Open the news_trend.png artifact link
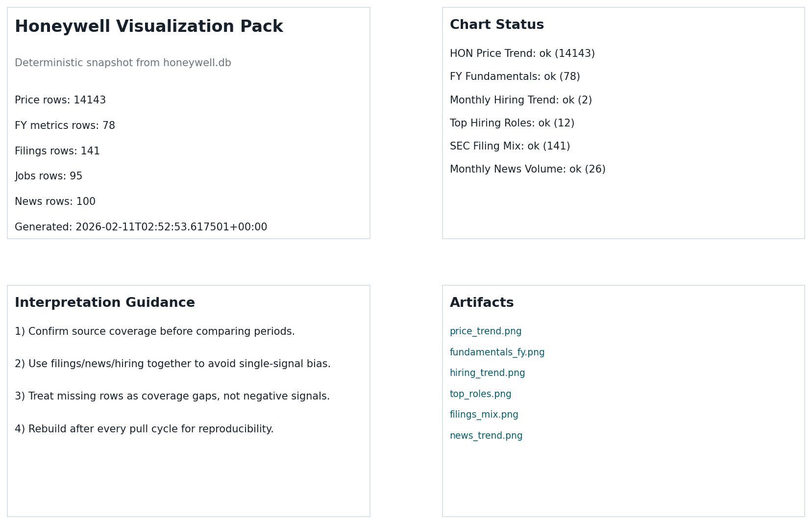Viewport: 812px width, 524px height. [486, 436]
